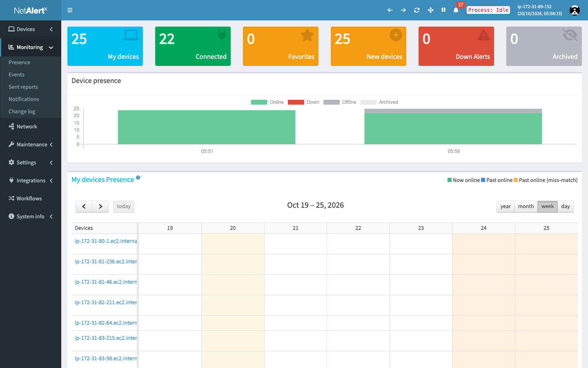Switch calendar to year view
This screenshot has height=368, width=588.
click(x=506, y=206)
